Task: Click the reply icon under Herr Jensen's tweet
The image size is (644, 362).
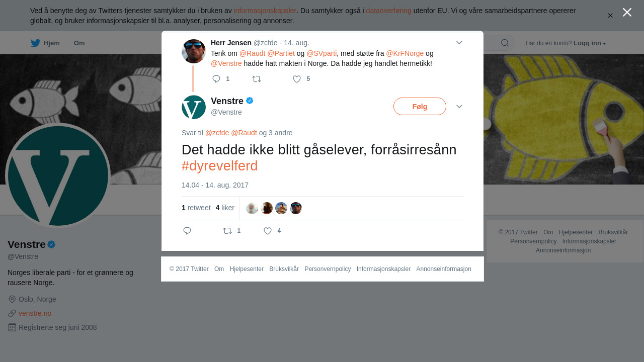Action: 216,79
